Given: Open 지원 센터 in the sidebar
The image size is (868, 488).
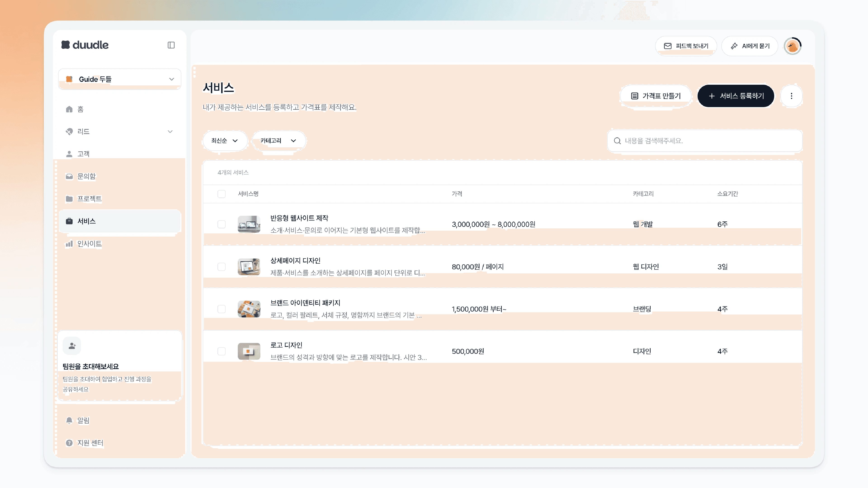Looking at the screenshot, I should [120, 443].
